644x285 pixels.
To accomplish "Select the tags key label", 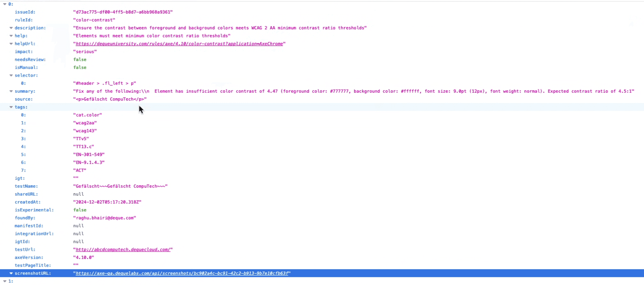I will [x=21, y=107].
